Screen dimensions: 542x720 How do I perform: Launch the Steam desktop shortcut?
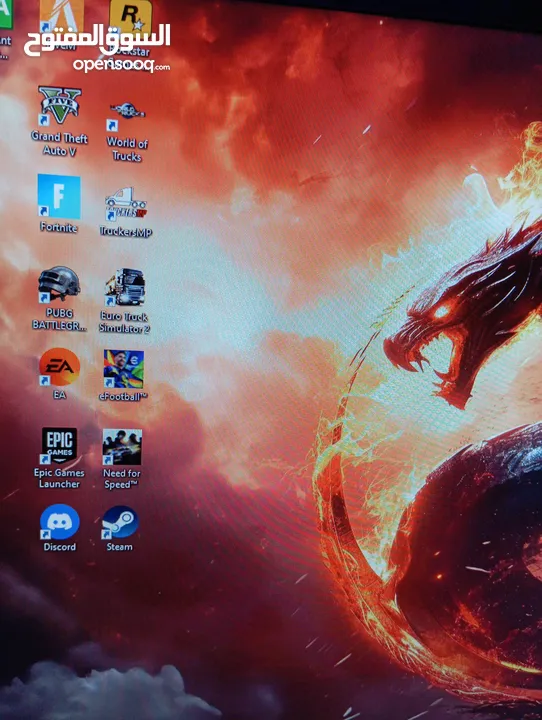(120, 522)
